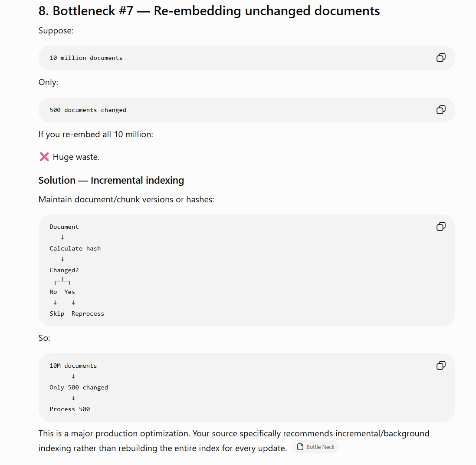The image size is (476, 465).
Task: Click the file icon in Bottle Neck chip
Action: point(300,447)
